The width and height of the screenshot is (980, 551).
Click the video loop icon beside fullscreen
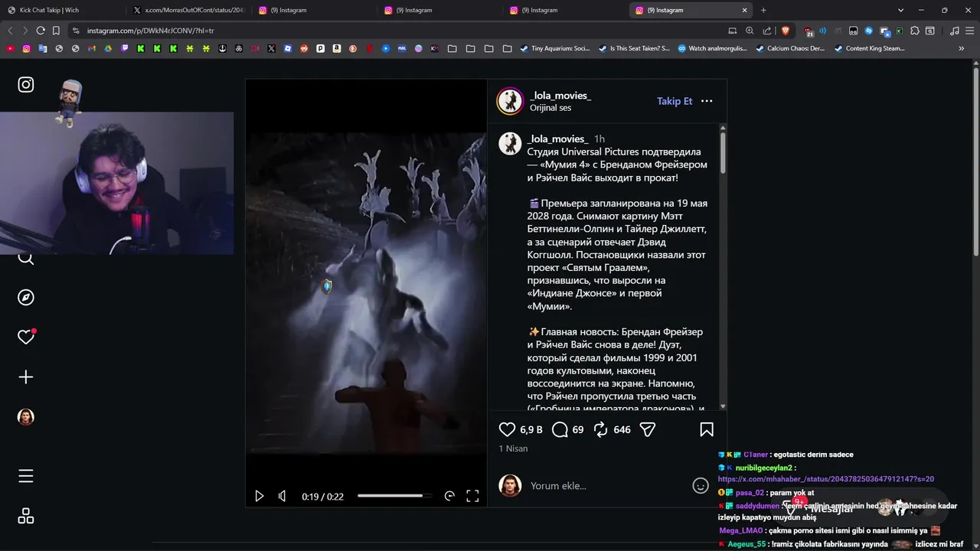pos(449,496)
